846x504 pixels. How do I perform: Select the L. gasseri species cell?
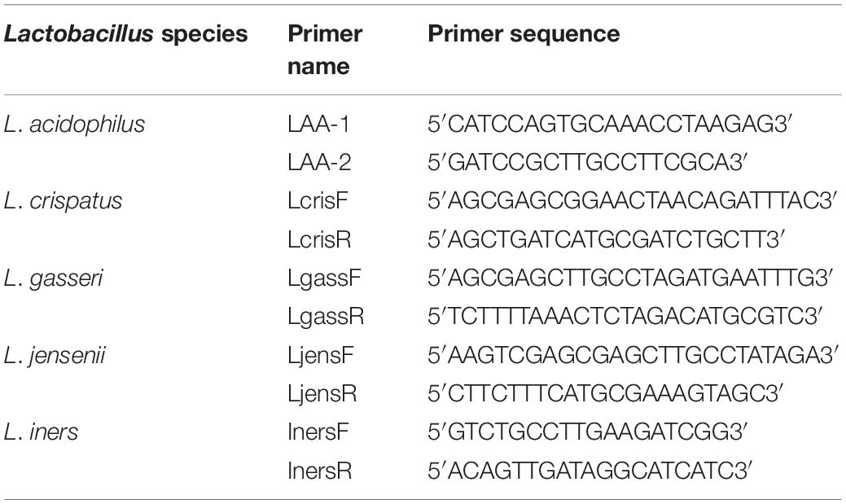click(53, 278)
